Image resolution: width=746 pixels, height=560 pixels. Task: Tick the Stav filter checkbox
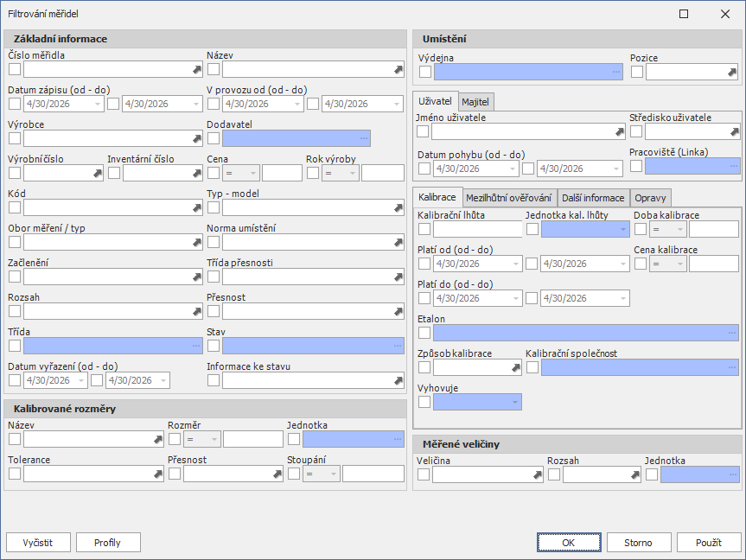pos(214,346)
